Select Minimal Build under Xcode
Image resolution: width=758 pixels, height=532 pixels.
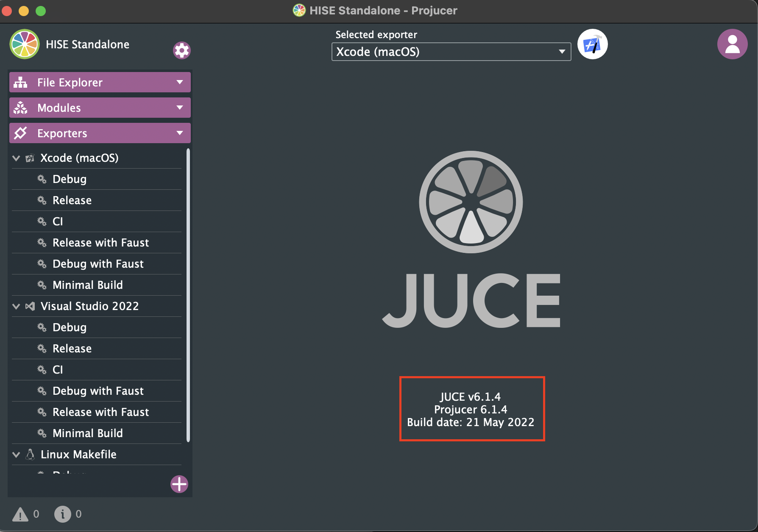pos(97,285)
